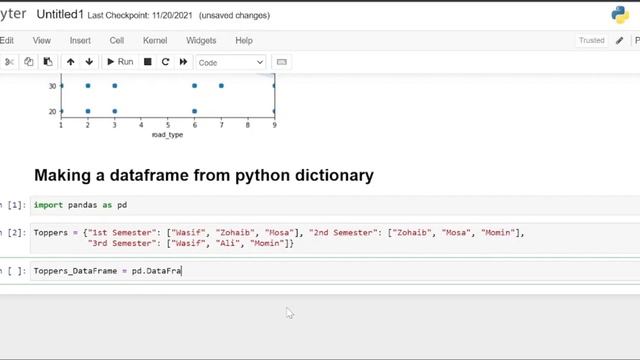The width and height of the screenshot is (640, 360).
Task: Click the In [1] cell prompt
Action: [x=13, y=205]
